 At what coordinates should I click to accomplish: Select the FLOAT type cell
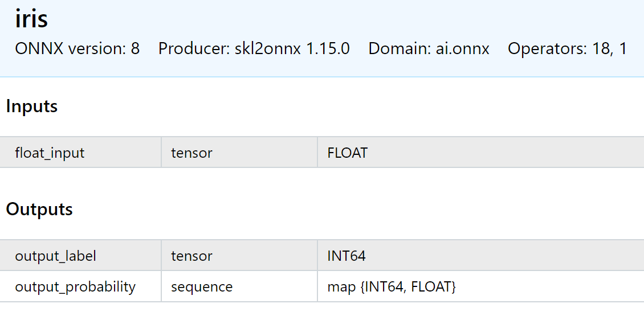(x=481, y=153)
